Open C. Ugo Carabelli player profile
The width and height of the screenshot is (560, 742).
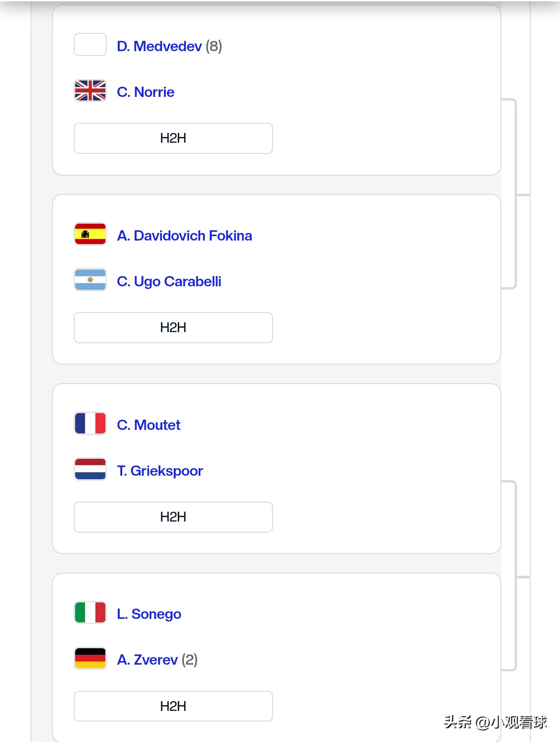click(169, 281)
